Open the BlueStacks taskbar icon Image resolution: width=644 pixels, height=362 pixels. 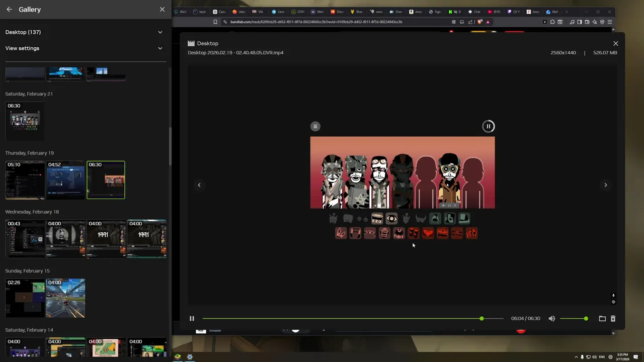click(178, 357)
